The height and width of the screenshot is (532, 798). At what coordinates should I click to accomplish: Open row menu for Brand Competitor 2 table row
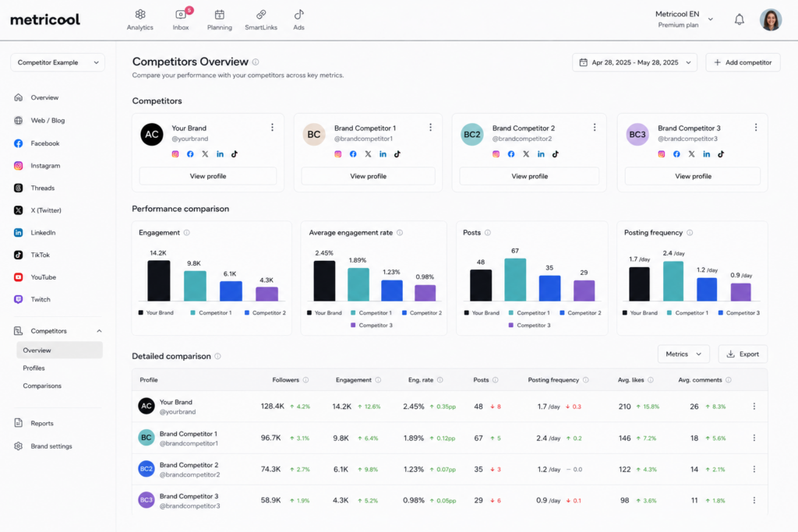point(754,469)
